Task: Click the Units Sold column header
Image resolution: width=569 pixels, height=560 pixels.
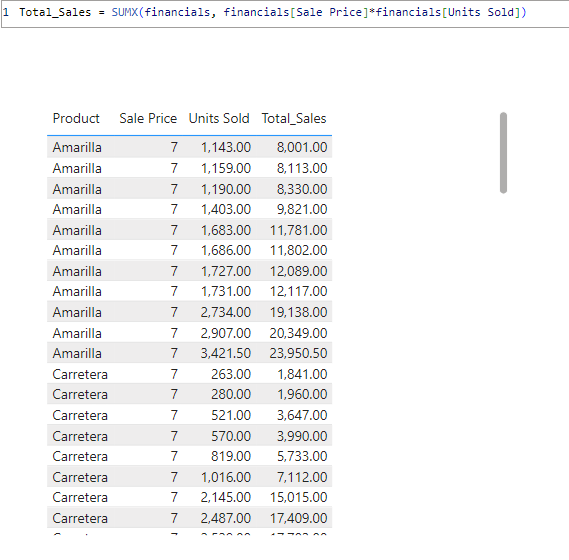Action: (x=219, y=118)
